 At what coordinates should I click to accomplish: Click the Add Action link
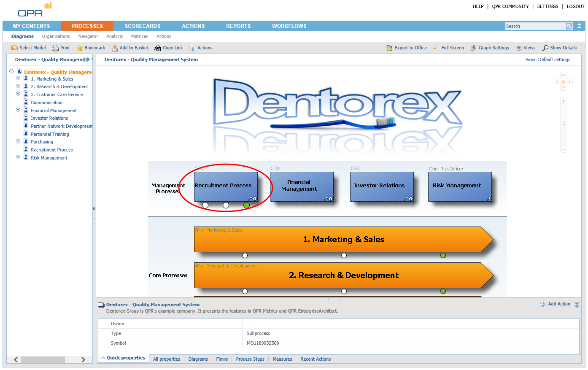[x=559, y=304]
